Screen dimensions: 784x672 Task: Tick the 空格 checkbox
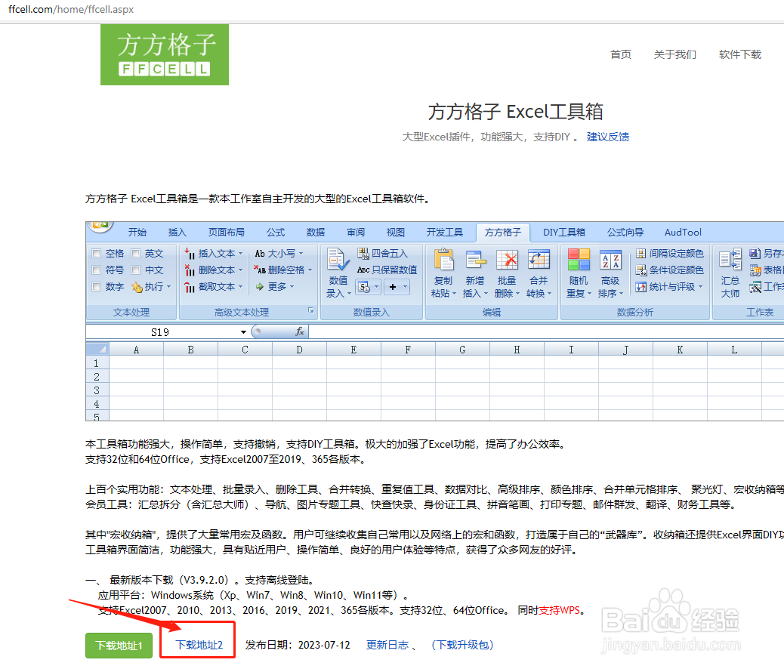(x=97, y=254)
